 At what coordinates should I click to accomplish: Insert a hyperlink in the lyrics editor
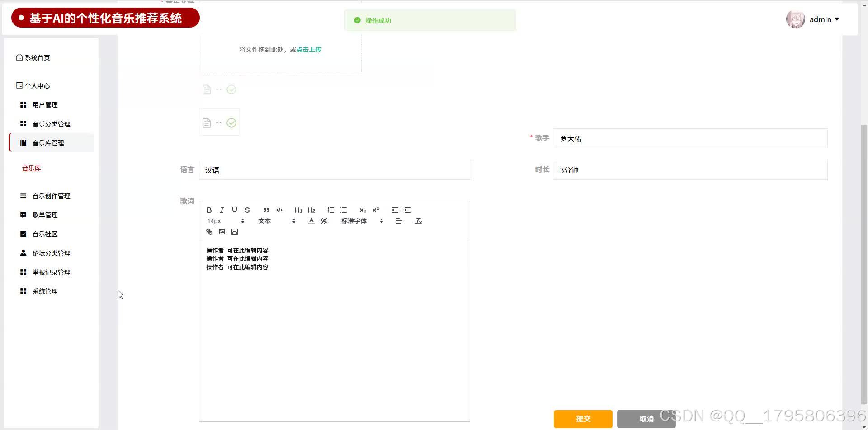[209, 231]
